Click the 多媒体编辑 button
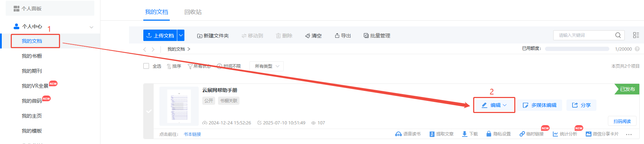The width and height of the screenshot is (644, 144). click(x=540, y=105)
